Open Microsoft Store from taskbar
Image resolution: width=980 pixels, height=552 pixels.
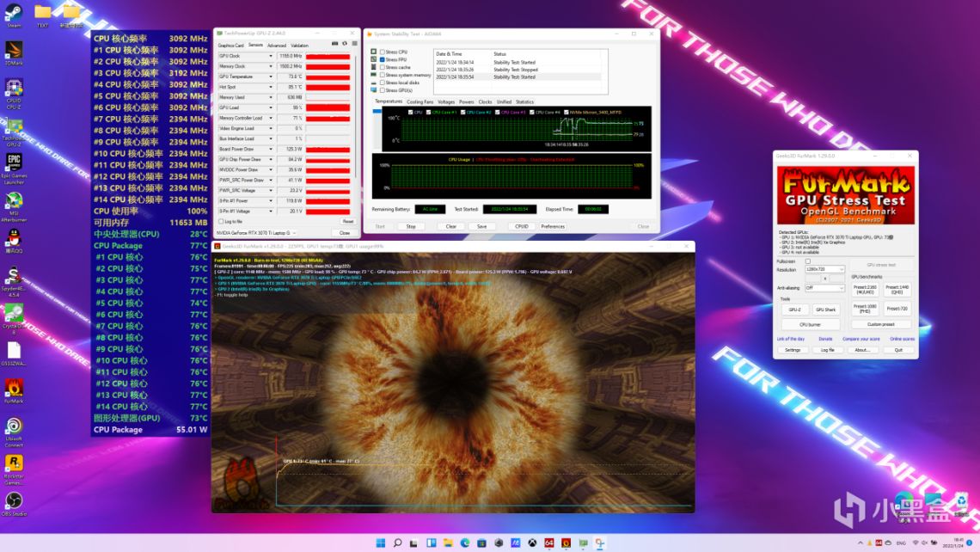[x=482, y=543]
